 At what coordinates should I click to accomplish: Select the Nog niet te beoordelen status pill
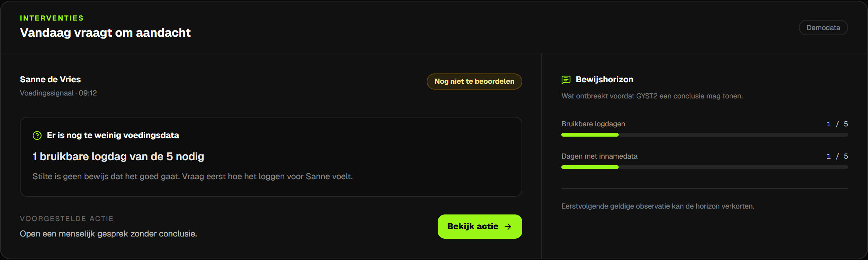click(474, 82)
